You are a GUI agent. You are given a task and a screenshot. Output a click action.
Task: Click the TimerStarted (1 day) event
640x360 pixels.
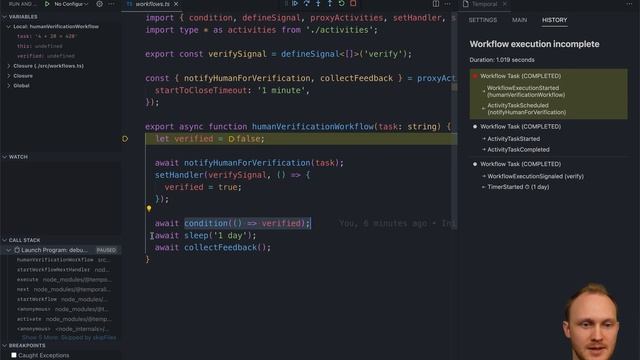coord(518,187)
